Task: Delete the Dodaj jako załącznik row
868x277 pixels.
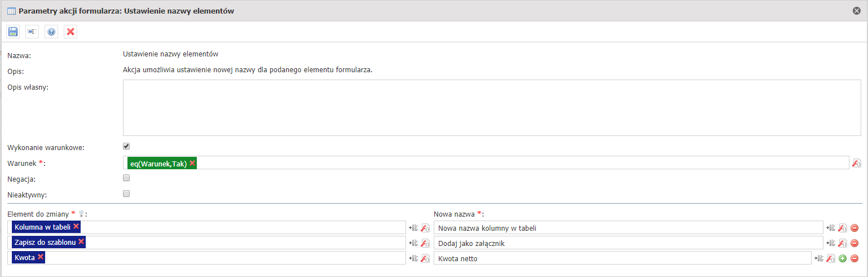Action: (x=854, y=243)
